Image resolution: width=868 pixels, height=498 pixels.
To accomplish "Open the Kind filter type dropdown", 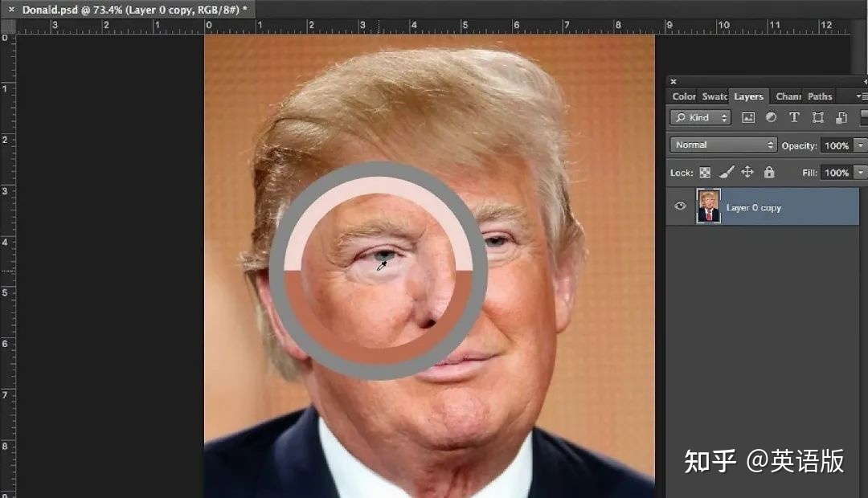I will (x=701, y=117).
